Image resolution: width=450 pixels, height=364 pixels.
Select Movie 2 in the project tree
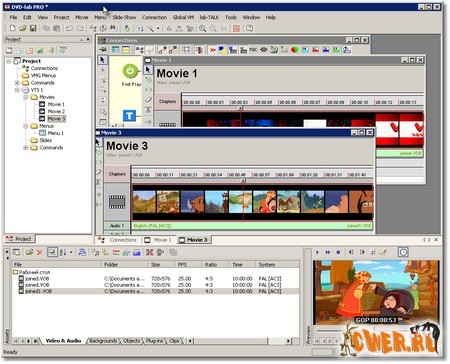tap(56, 111)
